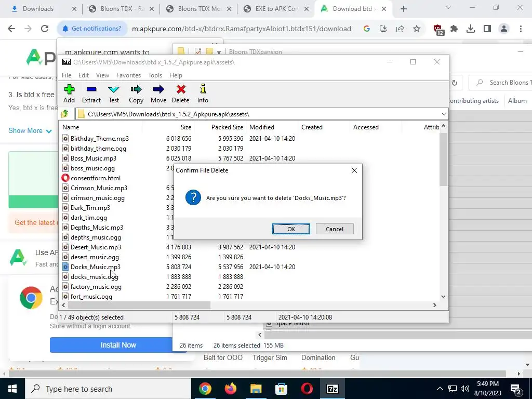Reload the apkpure page
The image size is (532, 399).
coord(45,29)
